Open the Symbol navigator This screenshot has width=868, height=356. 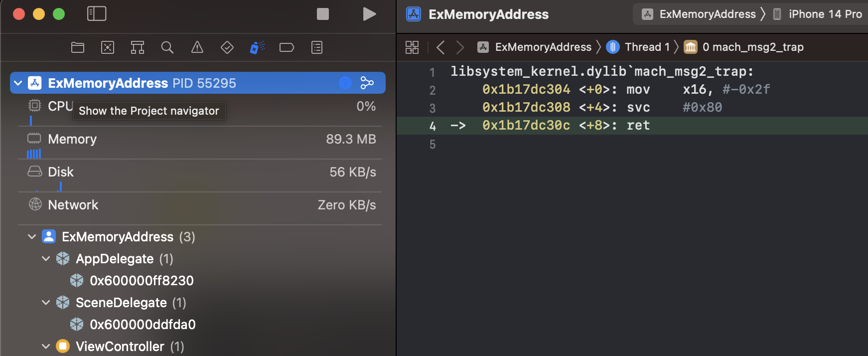coord(138,47)
